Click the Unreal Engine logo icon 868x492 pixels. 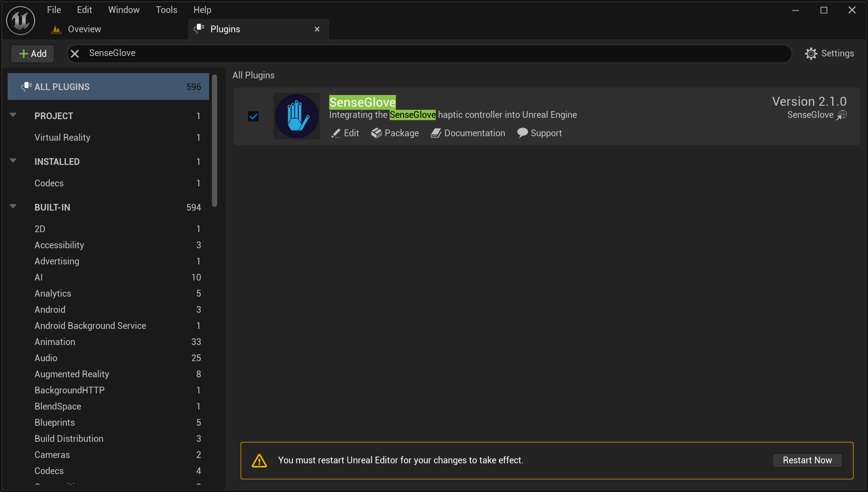click(x=20, y=20)
